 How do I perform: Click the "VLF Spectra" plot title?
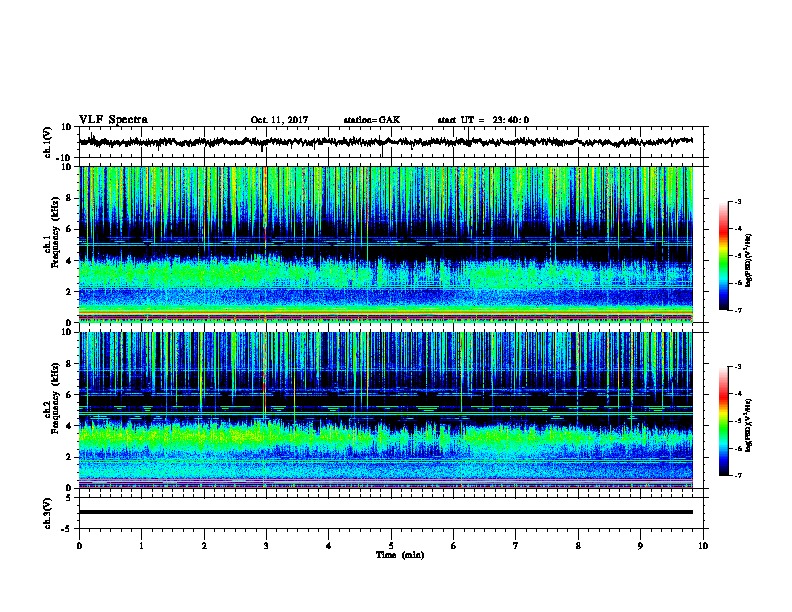point(113,120)
